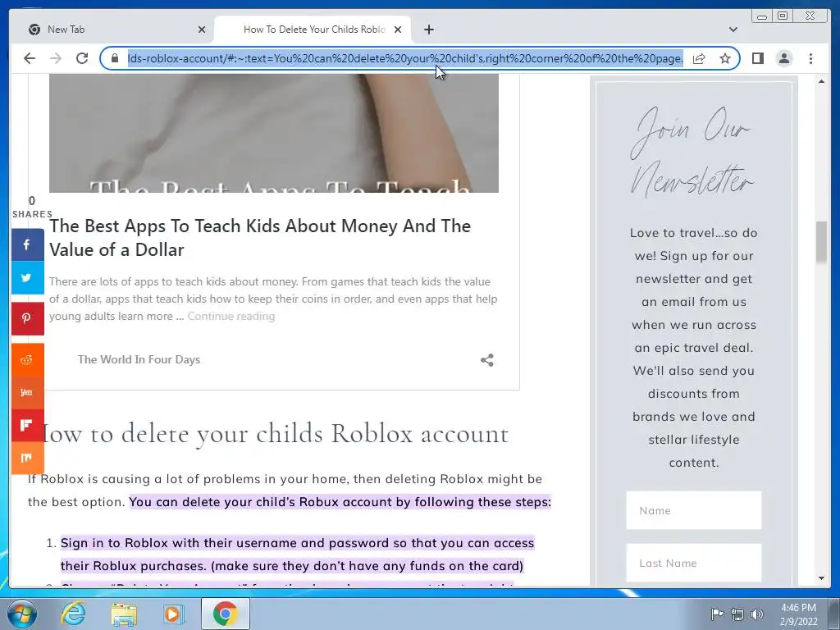Click heading How to delete your childs Roblox account

pos(274,433)
